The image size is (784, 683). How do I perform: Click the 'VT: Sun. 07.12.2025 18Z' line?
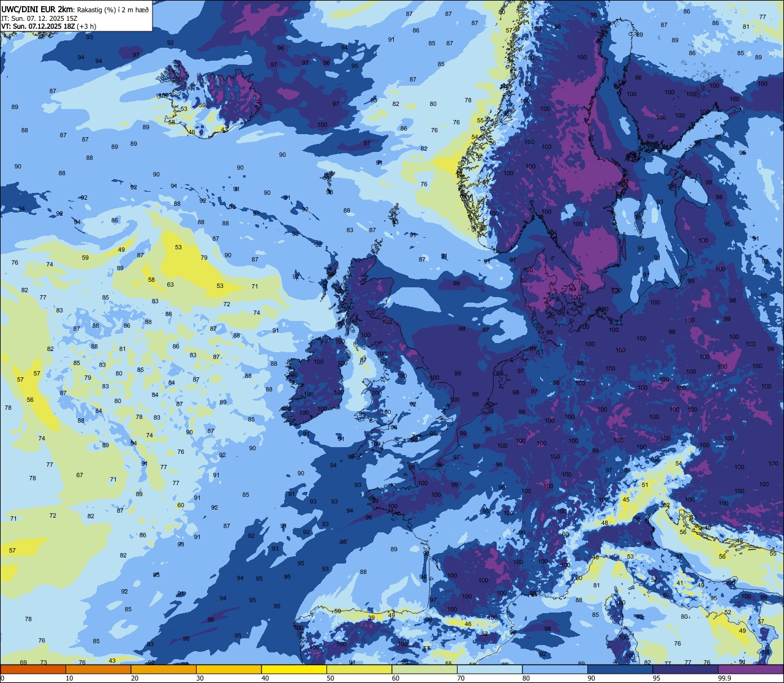coord(37,26)
